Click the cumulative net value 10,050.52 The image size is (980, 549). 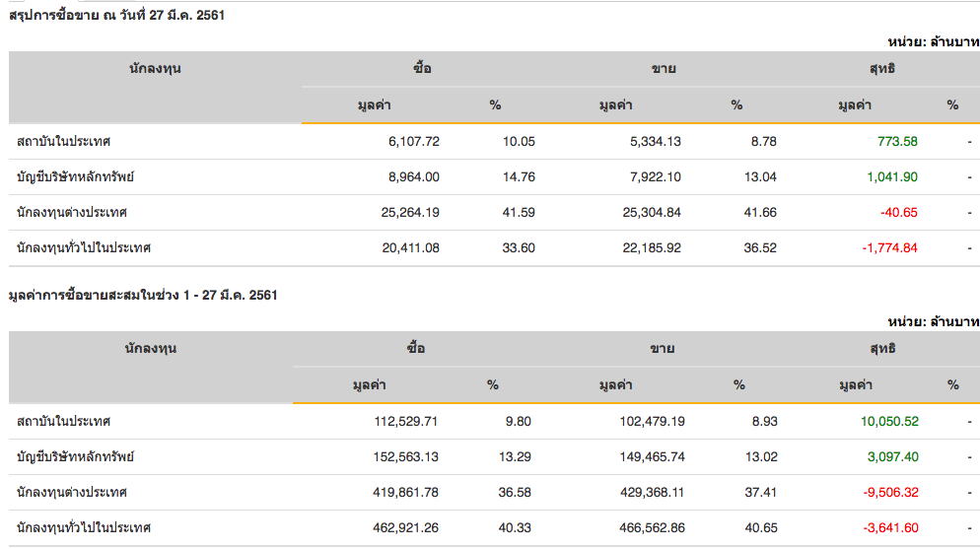click(889, 421)
